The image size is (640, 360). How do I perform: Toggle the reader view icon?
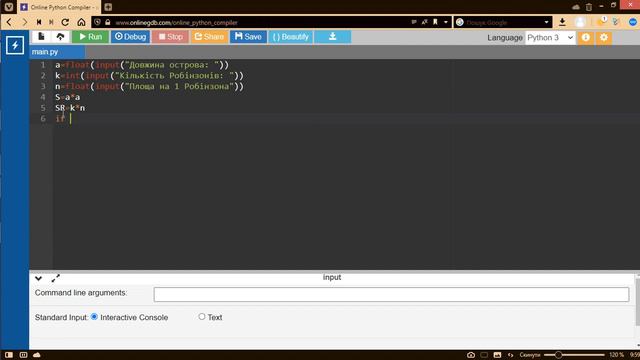pyautogui.click(x=414, y=22)
